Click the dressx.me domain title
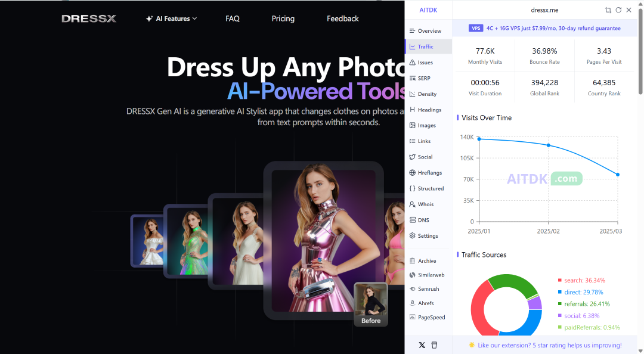 pyautogui.click(x=544, y=10)
